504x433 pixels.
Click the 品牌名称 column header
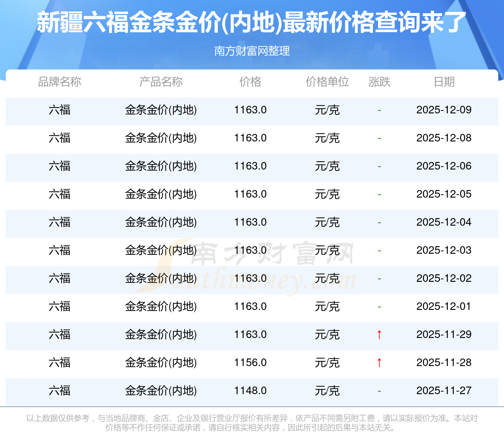point(60,82)
